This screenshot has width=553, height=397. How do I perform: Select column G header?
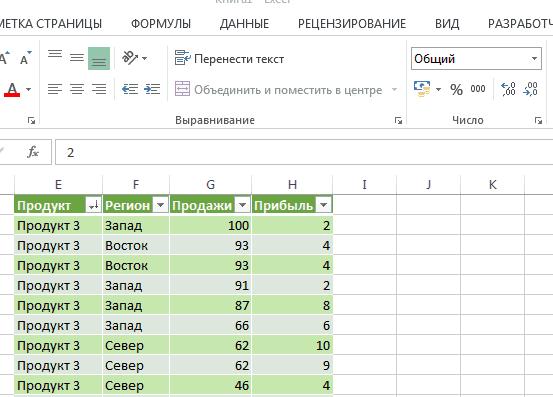pos(211,184)
